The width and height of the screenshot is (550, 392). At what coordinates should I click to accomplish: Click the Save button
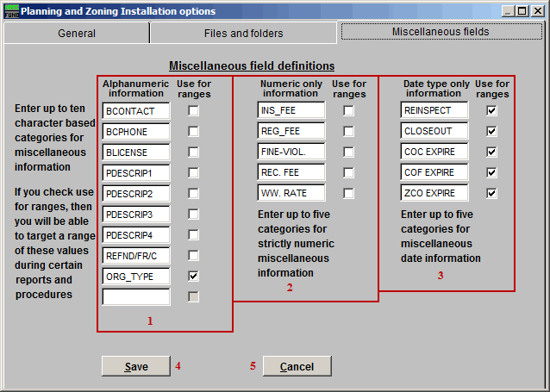[135, 366]
